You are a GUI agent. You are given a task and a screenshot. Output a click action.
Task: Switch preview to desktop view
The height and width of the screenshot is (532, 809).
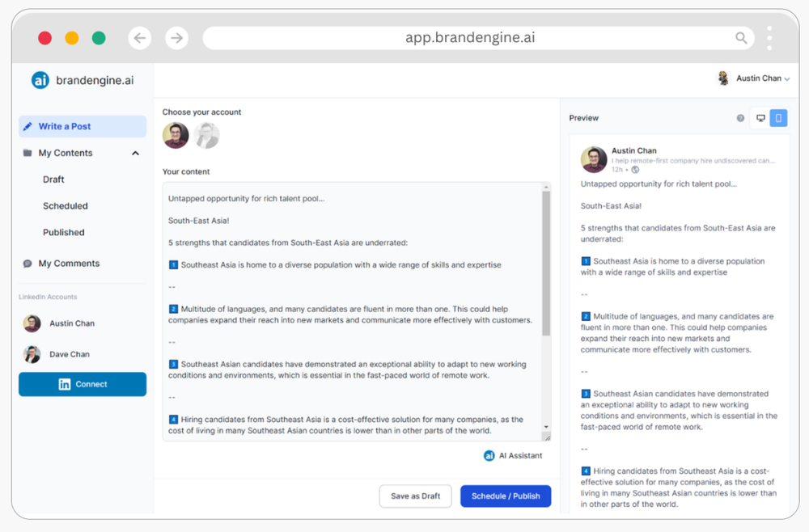pyautogui.click(x=759, y=117)
